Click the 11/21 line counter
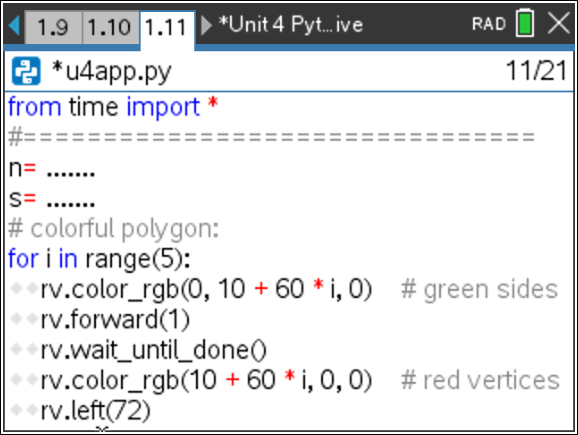Viewport: 578px width, 435px height. [536, 70]
